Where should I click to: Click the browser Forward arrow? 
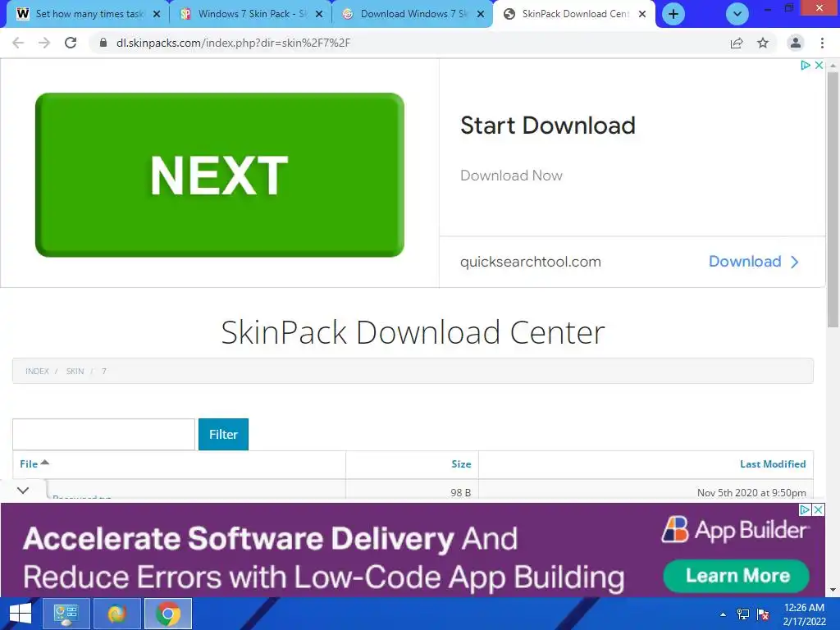44,43
